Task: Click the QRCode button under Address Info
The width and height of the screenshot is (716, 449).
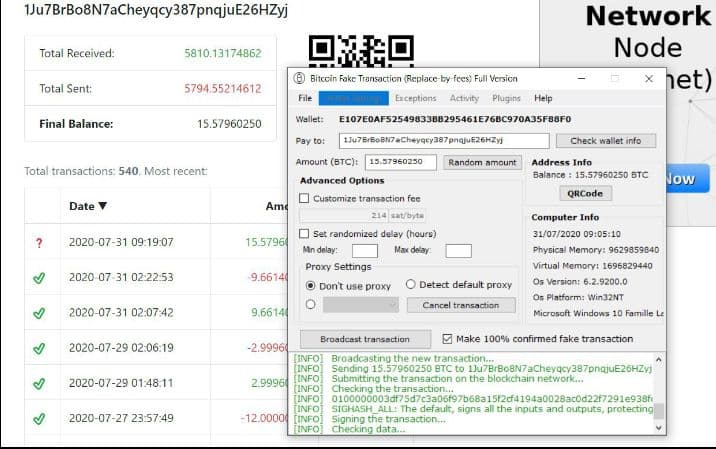Action: click(584, 193)
